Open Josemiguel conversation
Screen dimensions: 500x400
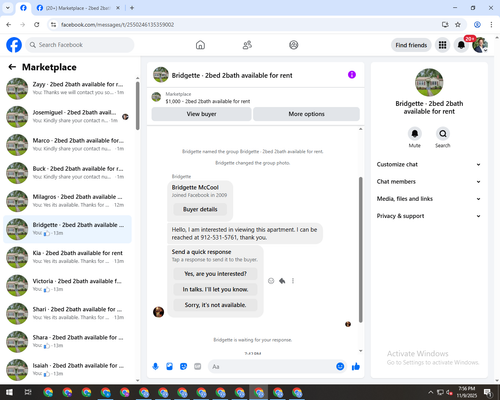pyautogui.click(x=68, y=117)
